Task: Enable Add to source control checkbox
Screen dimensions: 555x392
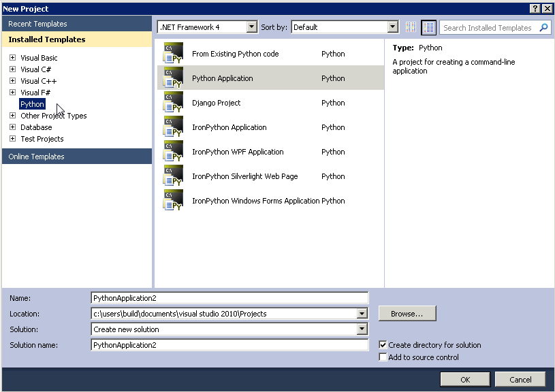Action: (383, 357)
